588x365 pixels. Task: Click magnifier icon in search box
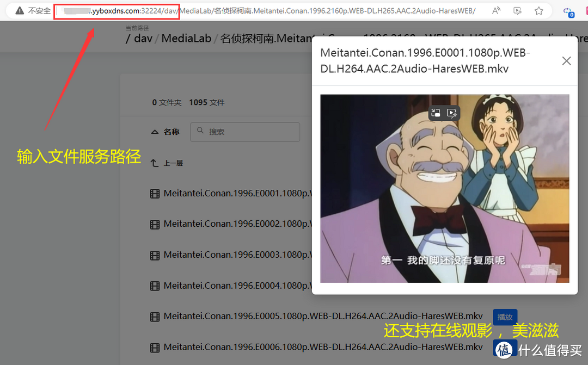click(x=200, y=131)
